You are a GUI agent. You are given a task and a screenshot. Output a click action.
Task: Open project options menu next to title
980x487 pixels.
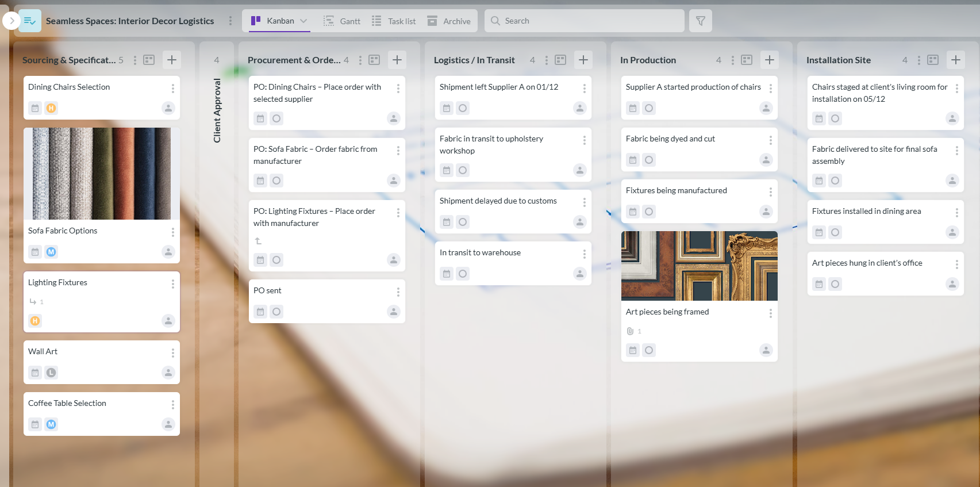pyautogui.click(x=230, y=21)
